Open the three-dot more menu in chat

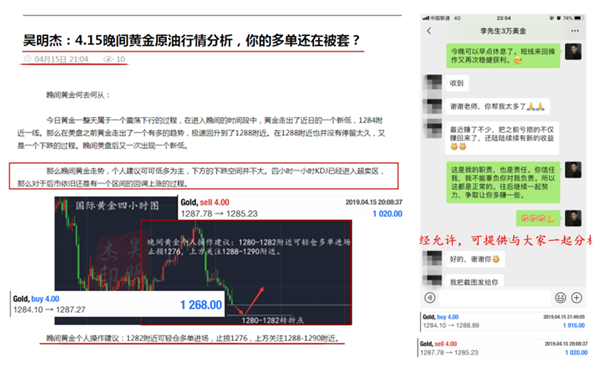pyautogui.click(x=575, y=31)
